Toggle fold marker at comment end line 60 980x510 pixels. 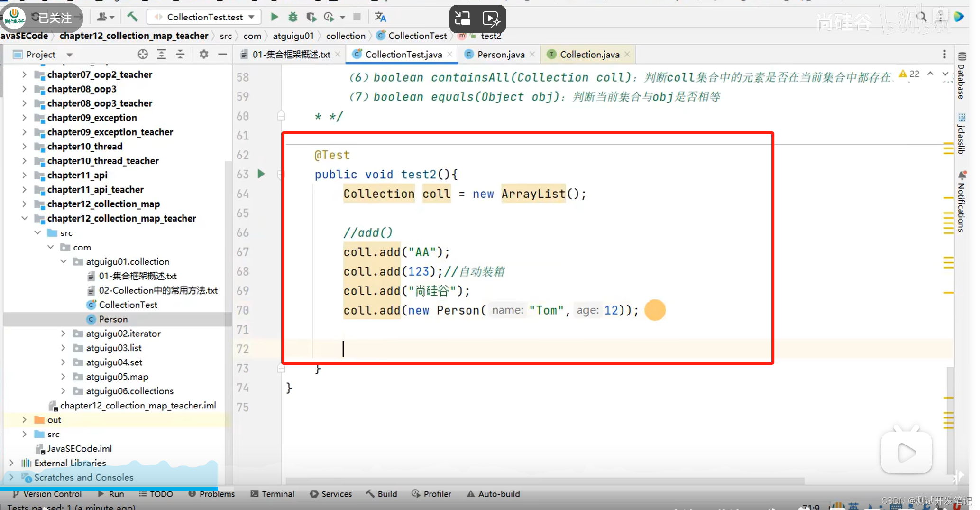point(281,116)
